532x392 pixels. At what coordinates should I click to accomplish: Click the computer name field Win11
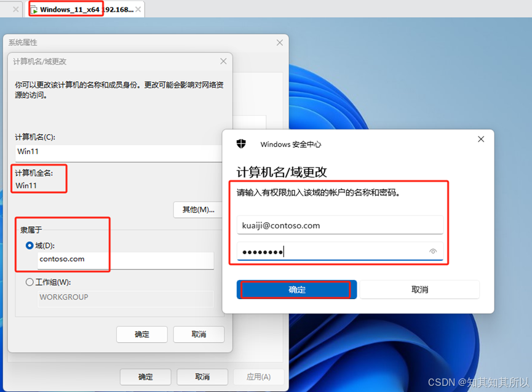(119, 153)
